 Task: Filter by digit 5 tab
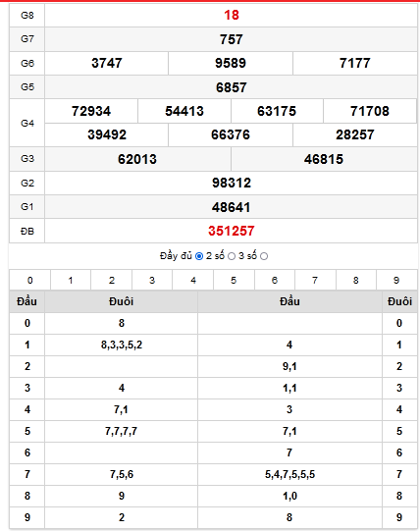click(234, 280)
